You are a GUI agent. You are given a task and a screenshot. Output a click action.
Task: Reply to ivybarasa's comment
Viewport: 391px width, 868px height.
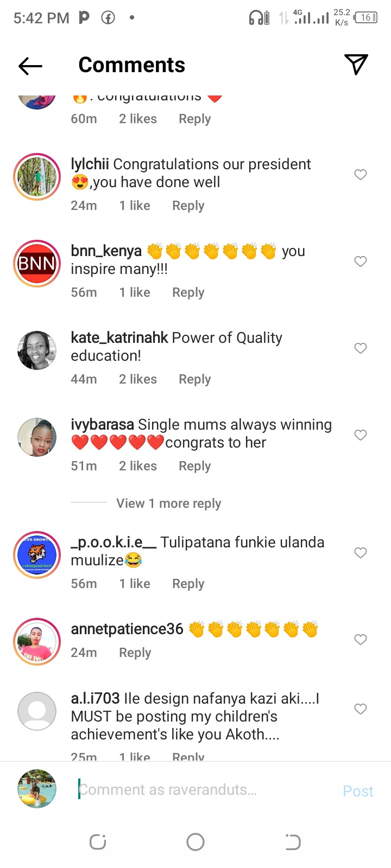195,466
